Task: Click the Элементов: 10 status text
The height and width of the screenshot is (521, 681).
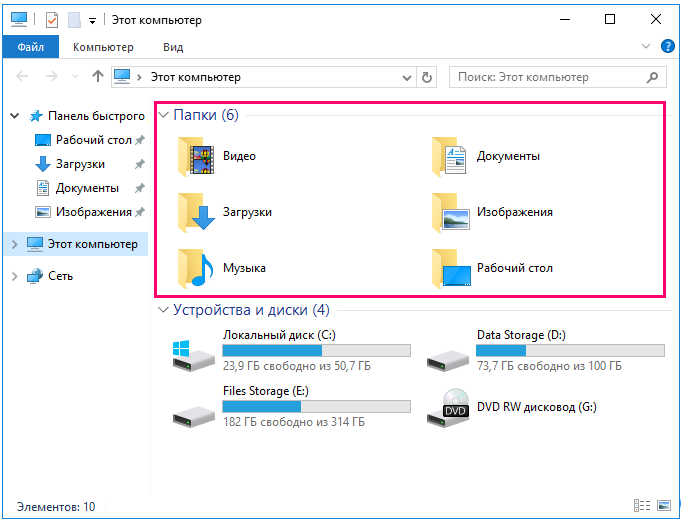Action: tap(56, 507)
